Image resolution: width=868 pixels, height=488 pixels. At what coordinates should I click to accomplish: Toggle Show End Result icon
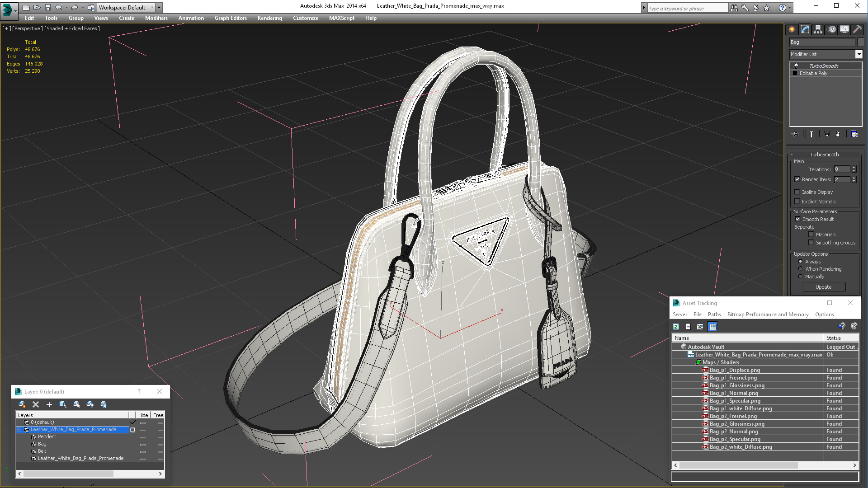coord(811,134)
